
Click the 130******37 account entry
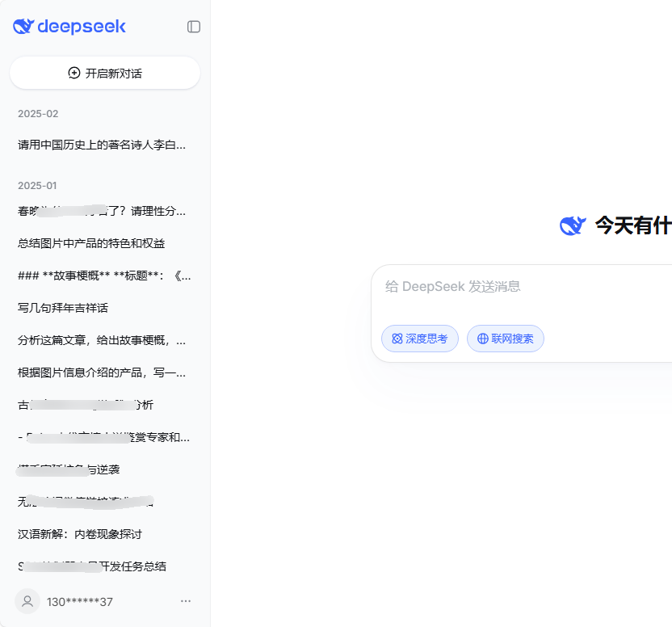81,601
